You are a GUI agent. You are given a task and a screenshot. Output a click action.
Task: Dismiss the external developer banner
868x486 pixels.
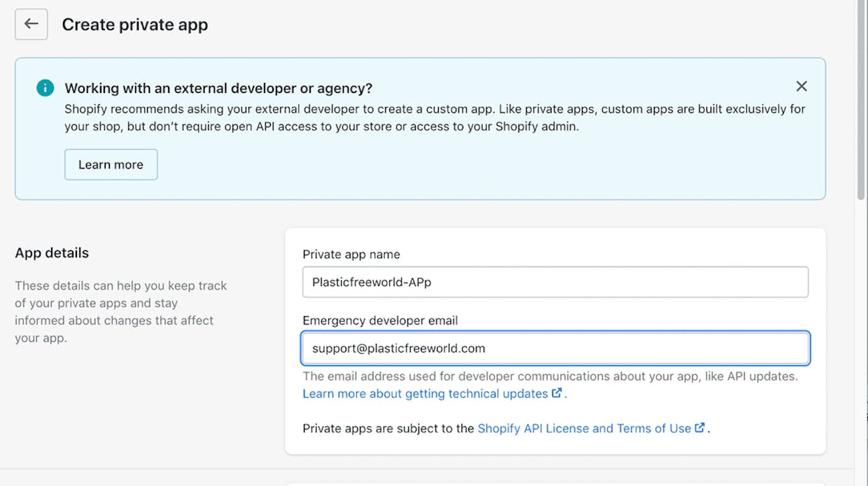(x=801, y=86)
